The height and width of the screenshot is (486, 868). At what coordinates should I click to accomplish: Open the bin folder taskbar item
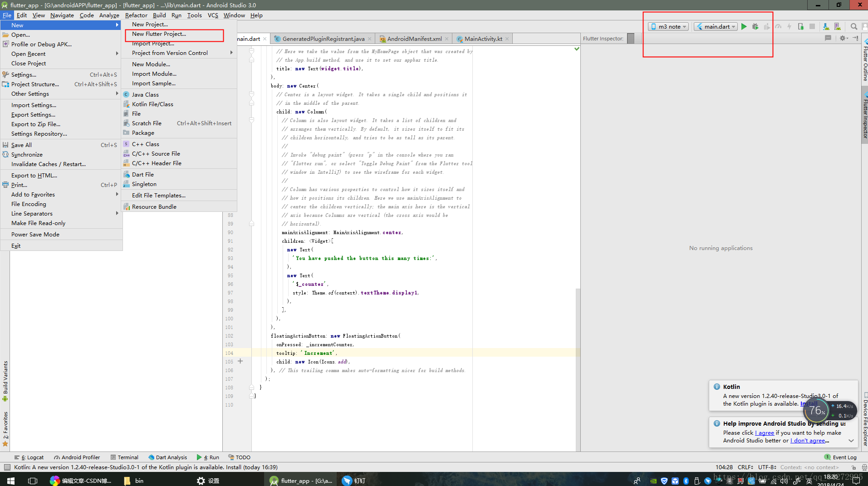click(x=134, y=481)
